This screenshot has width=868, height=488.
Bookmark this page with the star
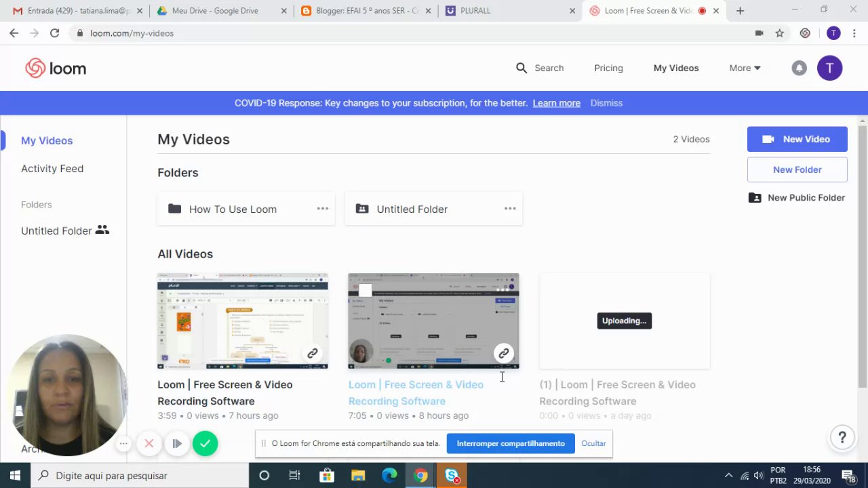pyautogui.click(x=780, y=33)
